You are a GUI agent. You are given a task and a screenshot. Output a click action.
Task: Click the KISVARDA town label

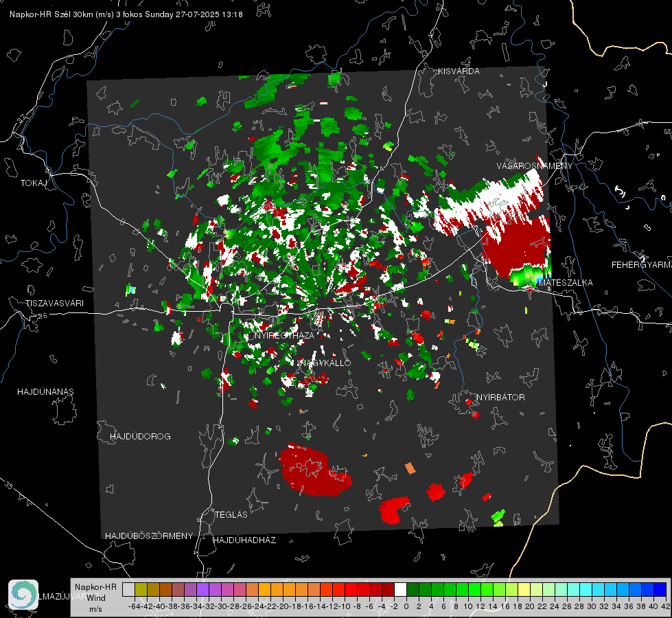click(x=459, y=71)
